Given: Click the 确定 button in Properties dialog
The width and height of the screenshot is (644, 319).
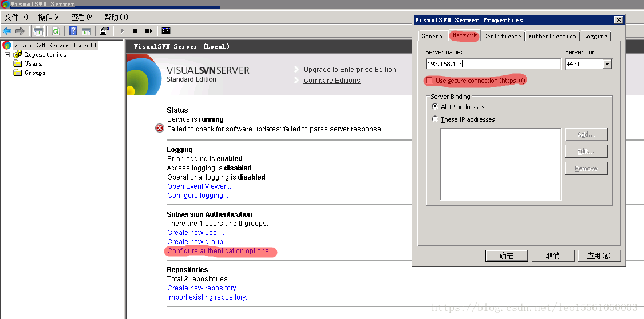Looking at the screenshot, I should [x=507, y=256].
